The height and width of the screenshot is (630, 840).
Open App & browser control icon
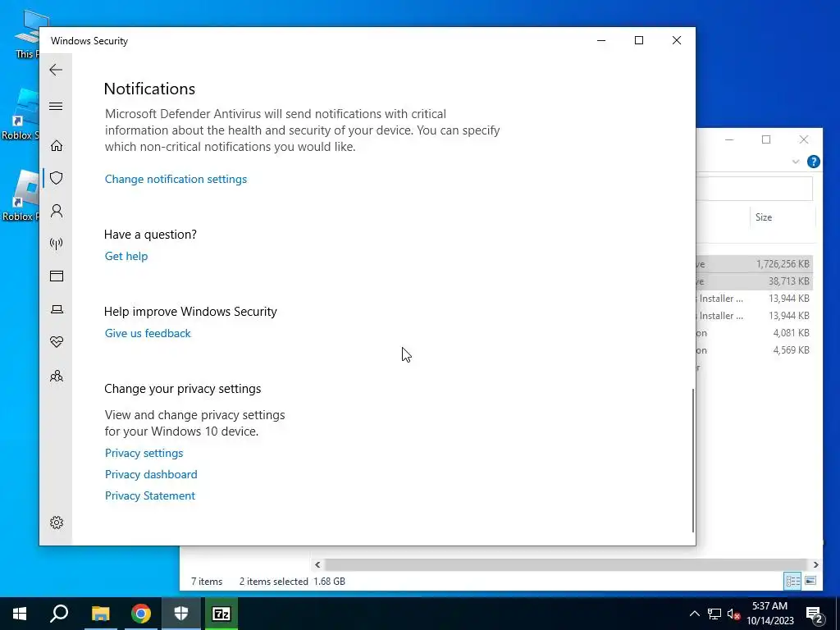coord(57,276)
